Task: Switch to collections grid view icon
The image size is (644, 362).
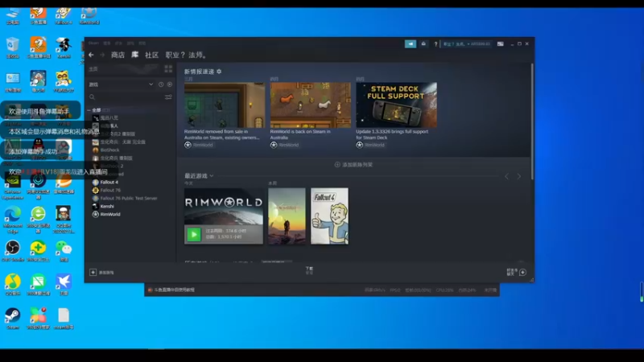Action: click(x=168, y=69)
